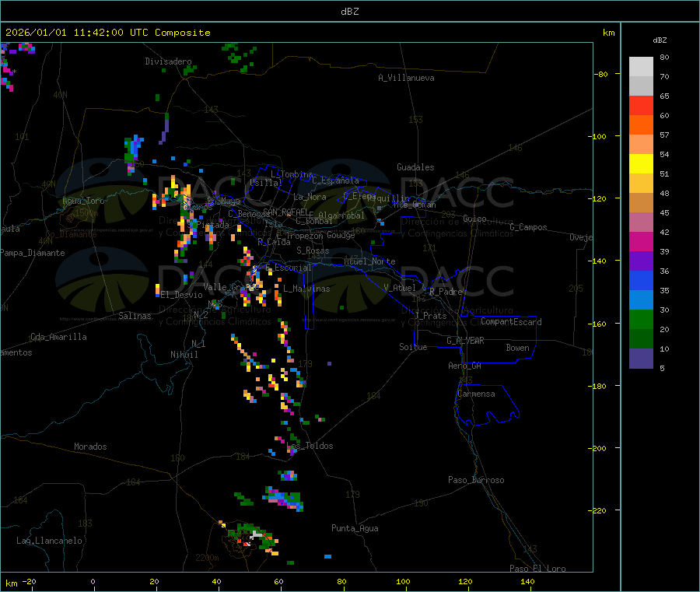This screenshot has height=592, width=700.
Task: Select the G_Campos label
Action: (528, 227)
